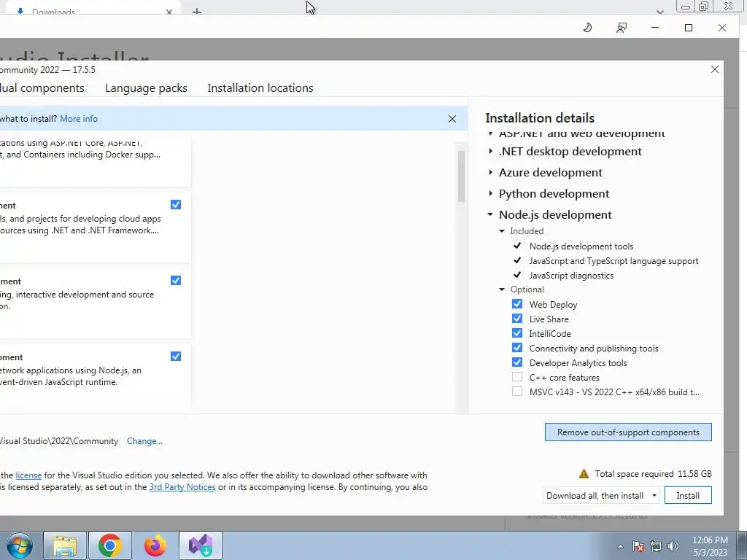Open 'Download all, then install' dropdown

click(601, 496)
